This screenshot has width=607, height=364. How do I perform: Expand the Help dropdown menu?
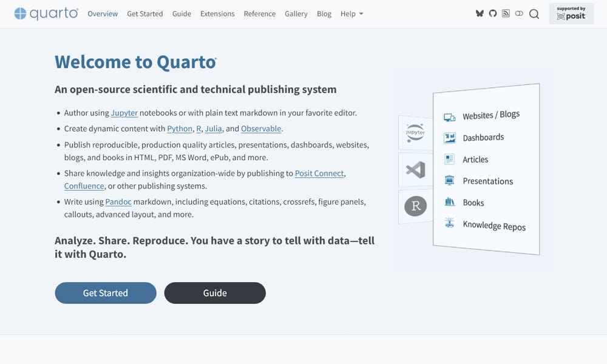click(x=351, y=13)
